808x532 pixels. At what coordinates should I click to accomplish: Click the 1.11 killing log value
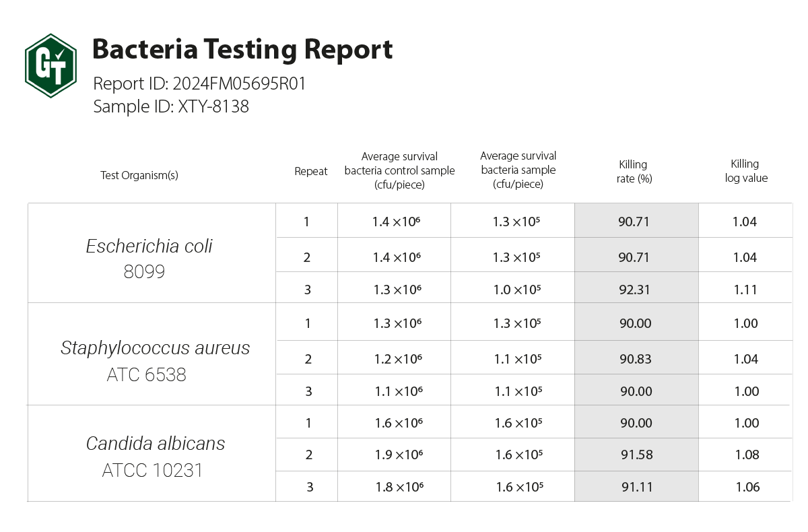click(745, 290)
